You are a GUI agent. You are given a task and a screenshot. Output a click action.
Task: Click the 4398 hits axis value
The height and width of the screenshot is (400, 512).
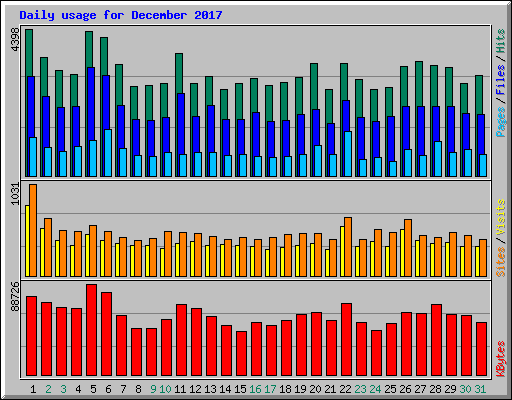click(15, 40)
